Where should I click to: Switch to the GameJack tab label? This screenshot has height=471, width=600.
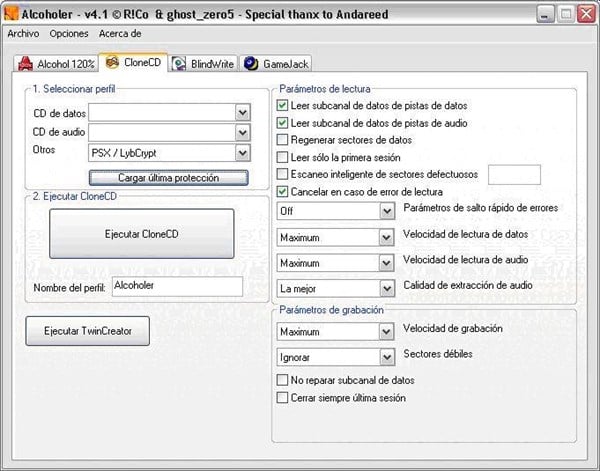(285, 64)
